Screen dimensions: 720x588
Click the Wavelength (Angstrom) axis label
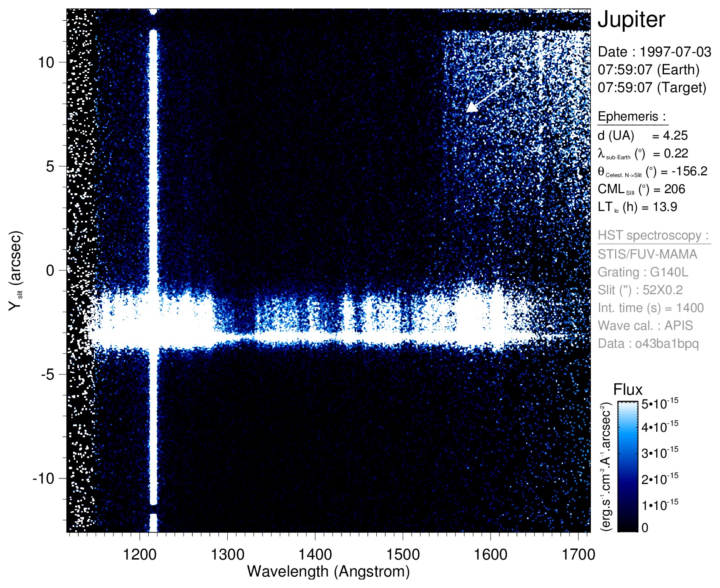coord(328,571)
